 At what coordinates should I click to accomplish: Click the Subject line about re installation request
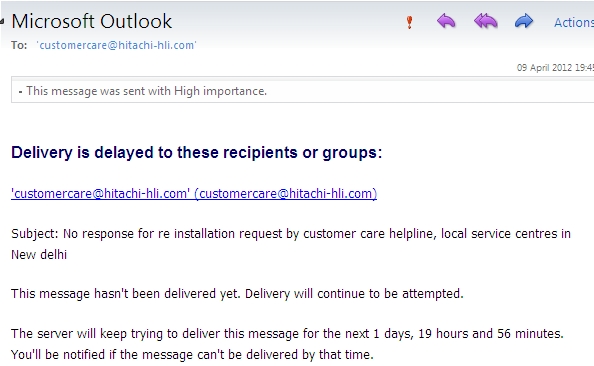pos(291,244)
